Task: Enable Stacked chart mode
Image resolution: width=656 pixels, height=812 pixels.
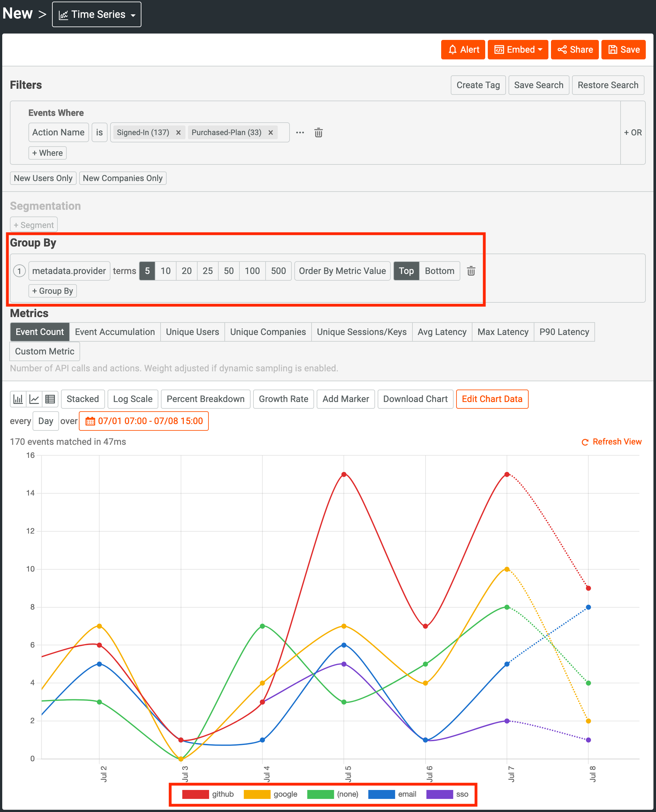Action: click(x=83, y=399)
